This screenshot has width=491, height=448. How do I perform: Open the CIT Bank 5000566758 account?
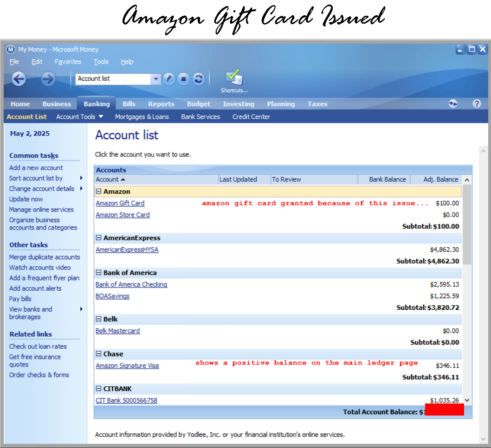pos(127,400)
